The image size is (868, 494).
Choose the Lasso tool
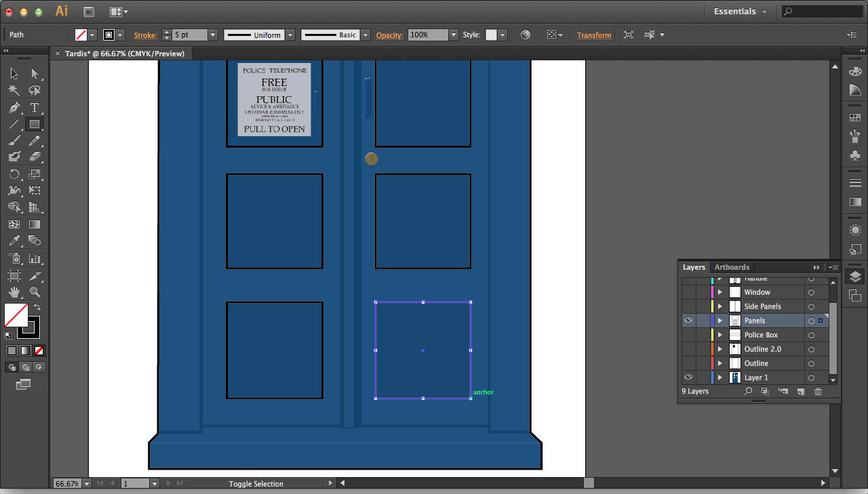click(x=35, y=90)
